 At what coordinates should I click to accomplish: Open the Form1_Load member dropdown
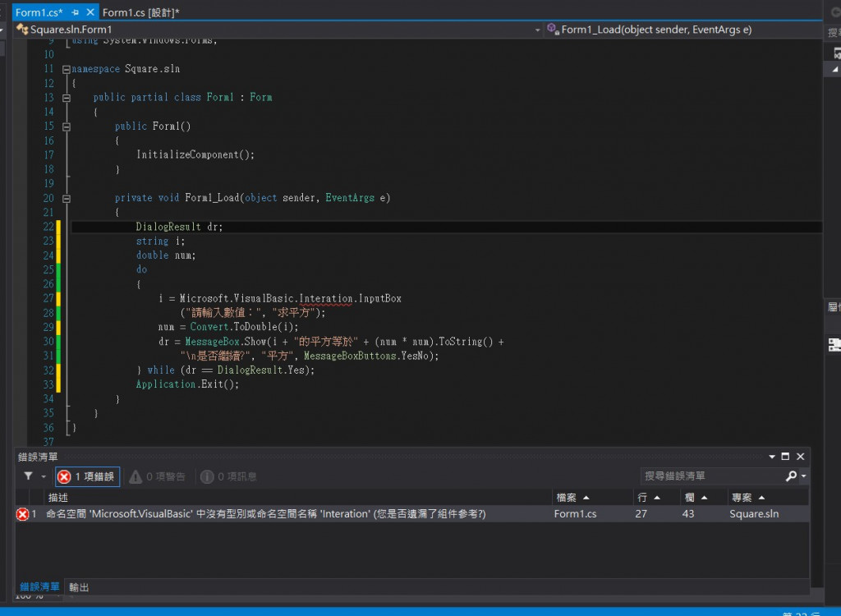683,30
